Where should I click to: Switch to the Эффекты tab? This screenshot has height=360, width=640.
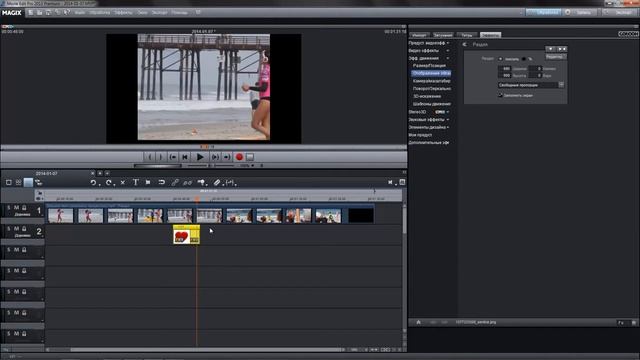[490, 35]
